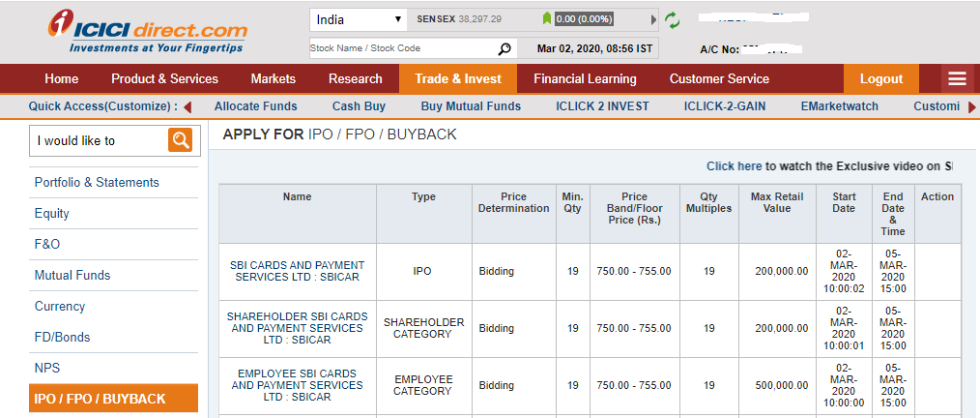Select the Trade & Invest tab
Image resolution: width=980 pixels, height=418 pixels.
pos(458,78)
